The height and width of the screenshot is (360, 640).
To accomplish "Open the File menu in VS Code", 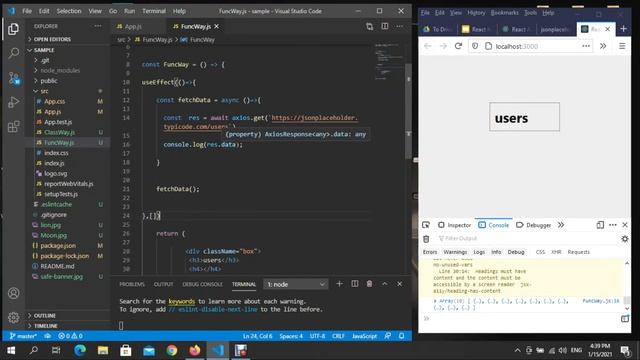I will [x=27, y=11].
